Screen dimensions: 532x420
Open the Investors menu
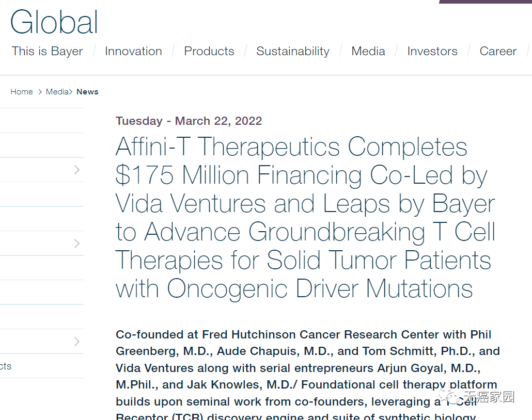coord(432,51)
